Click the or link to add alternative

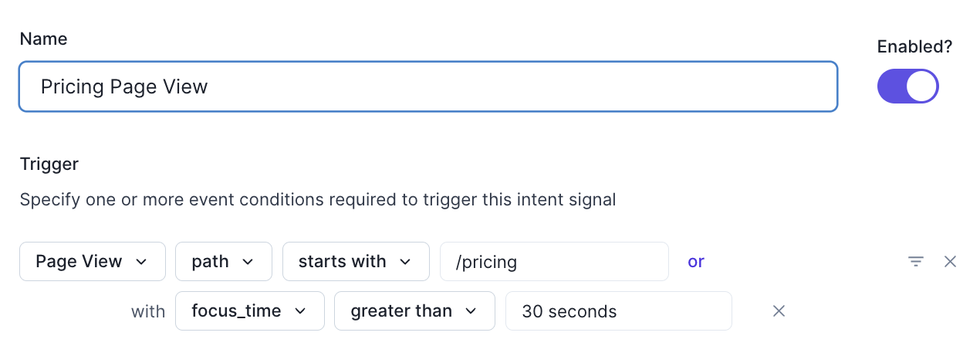point(696,262)
